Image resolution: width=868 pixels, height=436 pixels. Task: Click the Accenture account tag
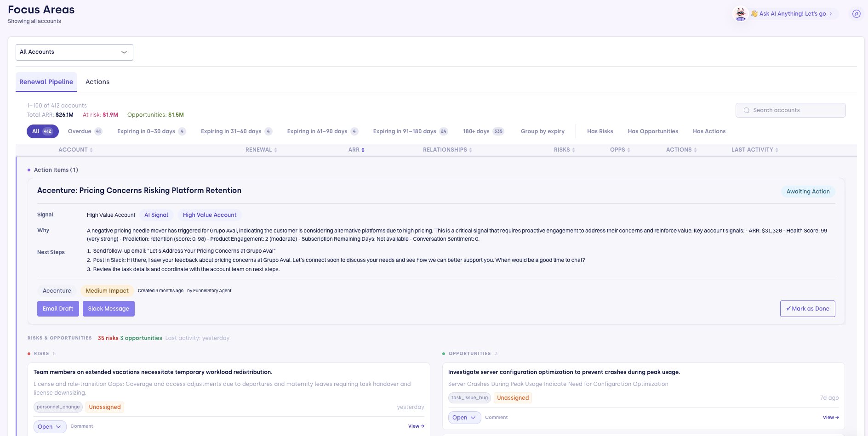[x=57, y=291]
